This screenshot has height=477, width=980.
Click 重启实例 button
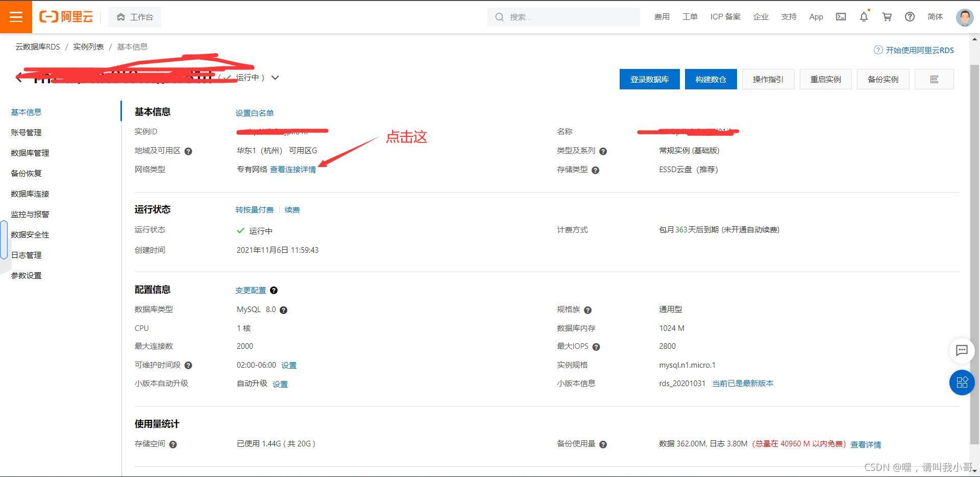click(825, 79)
